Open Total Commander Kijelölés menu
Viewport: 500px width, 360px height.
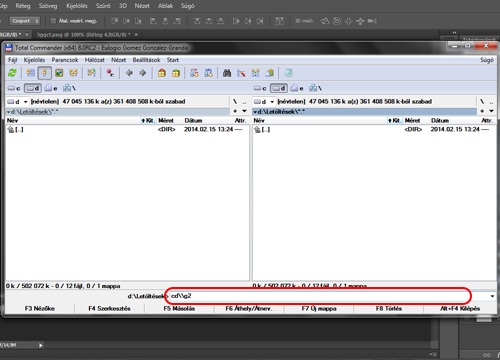coord(34,60)
